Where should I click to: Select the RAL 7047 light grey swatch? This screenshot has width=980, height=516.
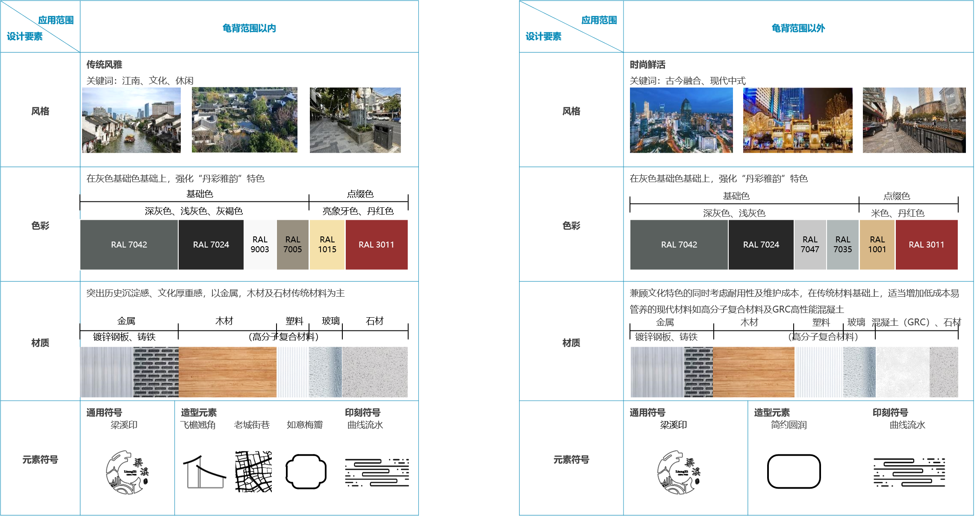click(x=810, y=245)
